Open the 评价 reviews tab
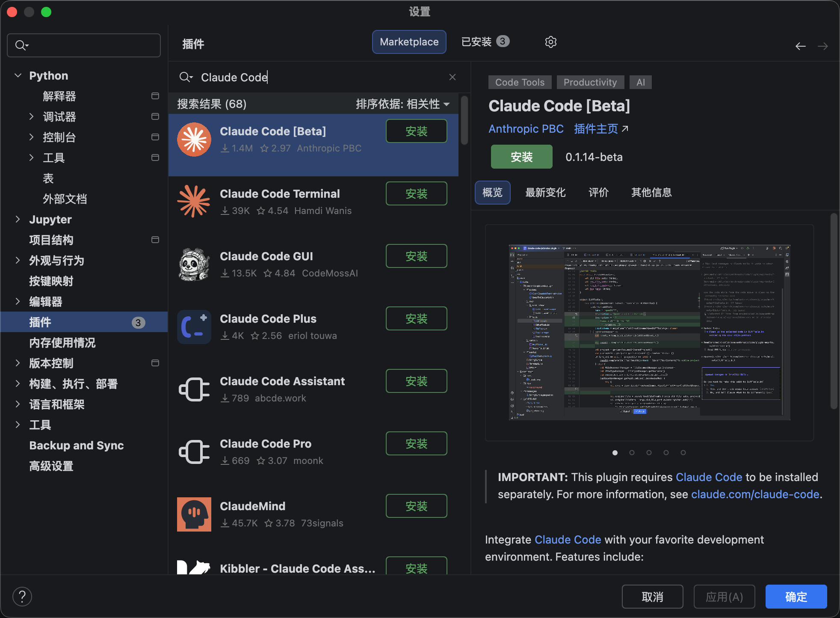The image size is (840, 618). tap(598, 193)
